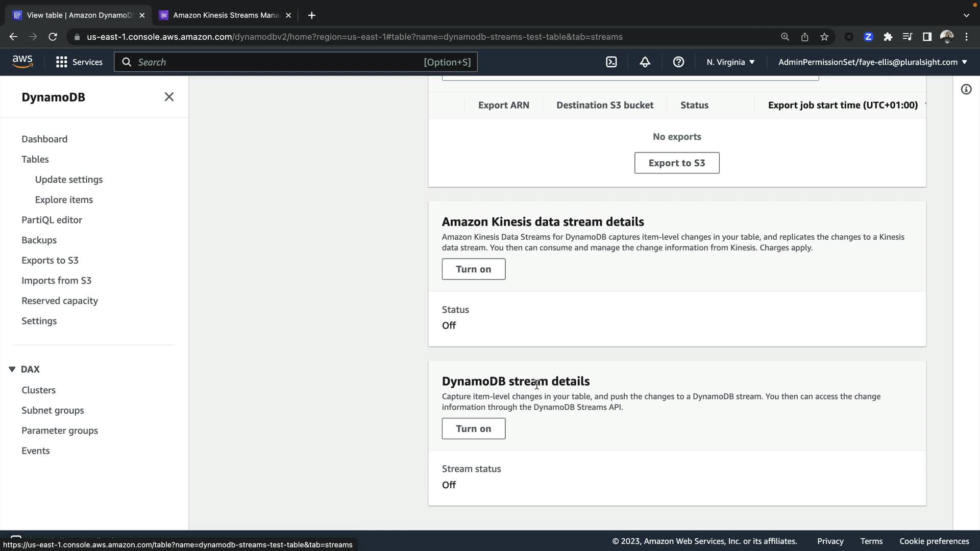Open the N. Virginia region dropdown
980x551 pixels.
[730, 62]
